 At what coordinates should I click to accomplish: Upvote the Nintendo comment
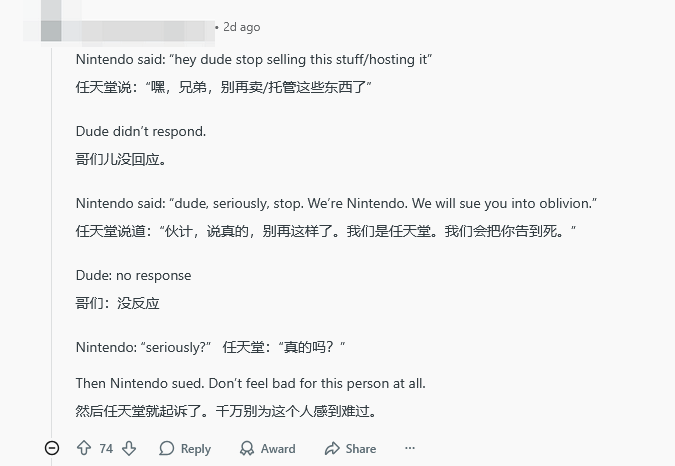(x=84, y=449)
